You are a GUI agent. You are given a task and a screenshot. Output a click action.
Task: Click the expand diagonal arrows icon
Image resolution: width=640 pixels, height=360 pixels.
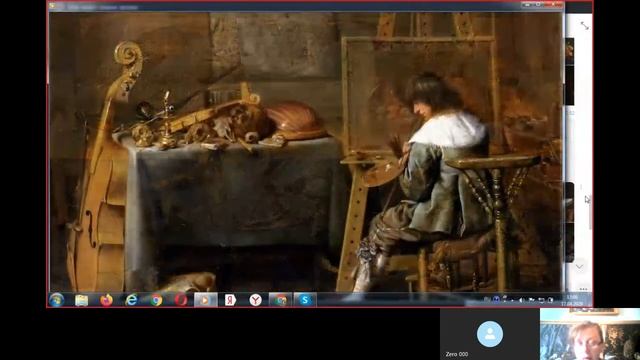(585, 26)
